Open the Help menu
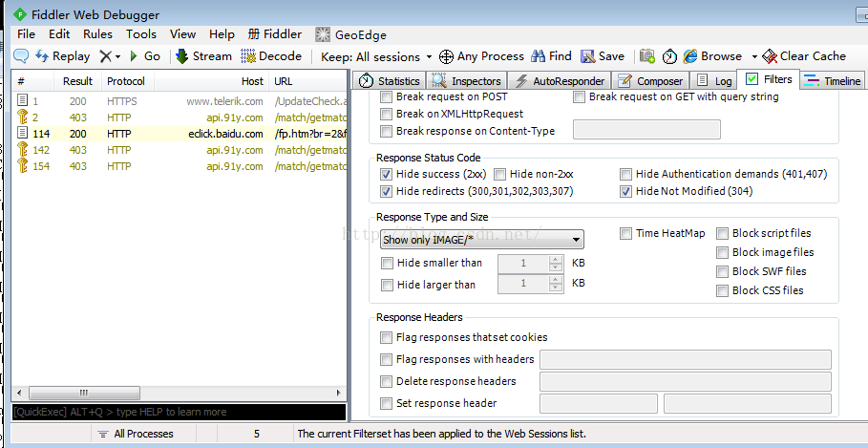 222,34
